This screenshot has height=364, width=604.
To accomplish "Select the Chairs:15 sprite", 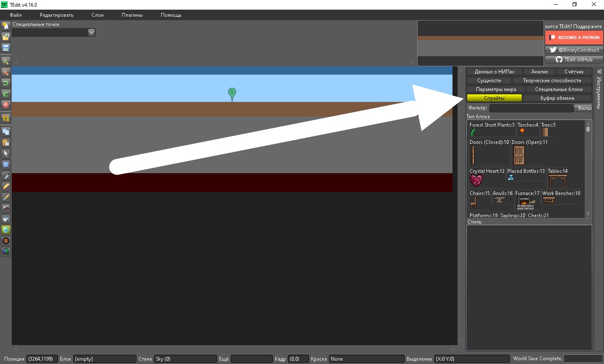I will 479,200.
